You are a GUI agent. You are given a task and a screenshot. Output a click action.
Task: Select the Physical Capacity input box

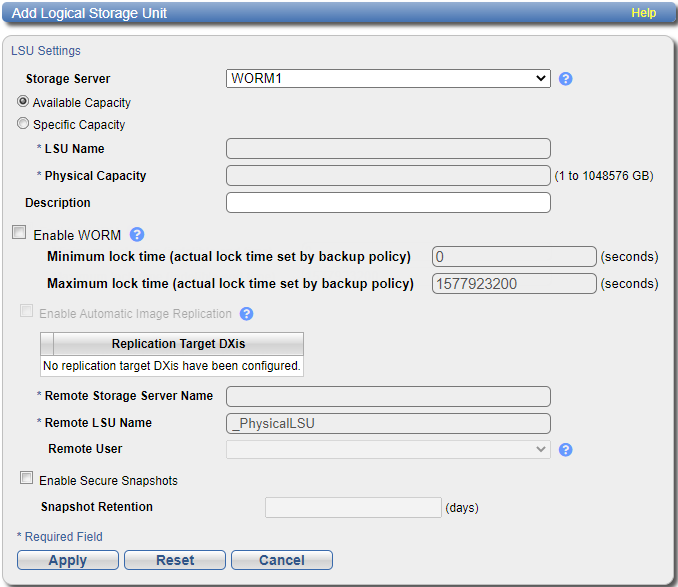388,176
